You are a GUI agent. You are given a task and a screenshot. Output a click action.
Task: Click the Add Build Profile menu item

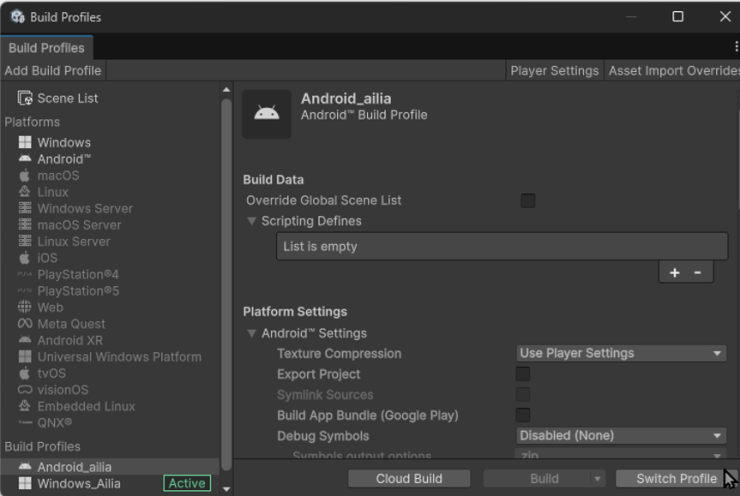pyautogui.click(x=53, y=71)
